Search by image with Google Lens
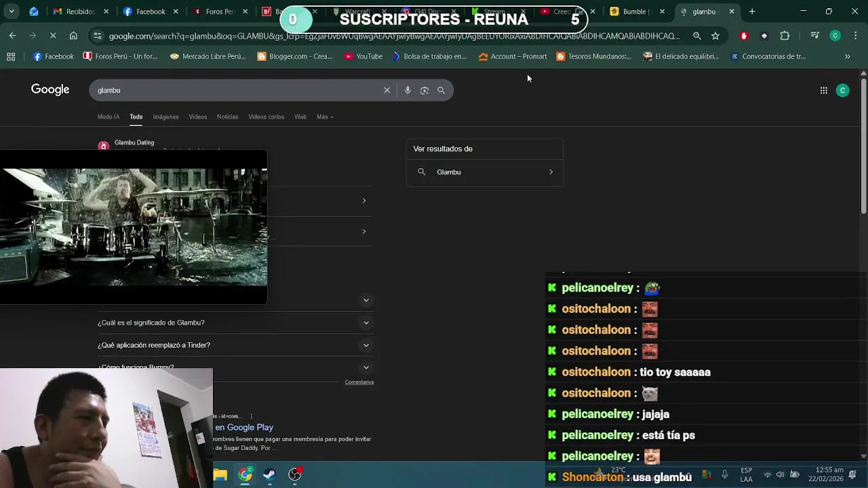The image size is (868, 488). pyautogui.click(x=425, y=90)
